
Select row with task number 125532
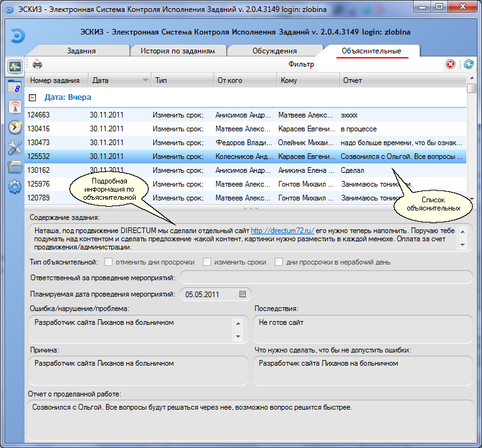245,156
